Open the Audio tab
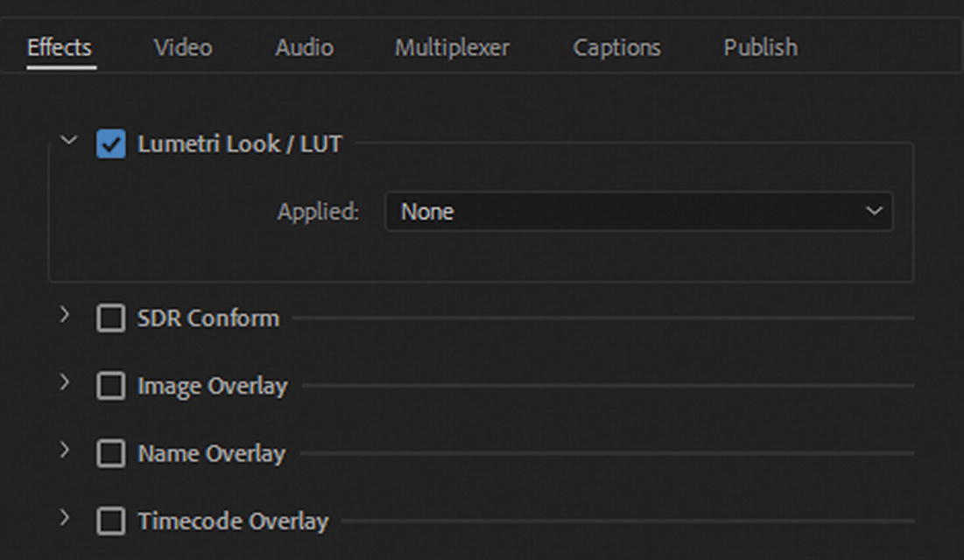 click(304, 47)
